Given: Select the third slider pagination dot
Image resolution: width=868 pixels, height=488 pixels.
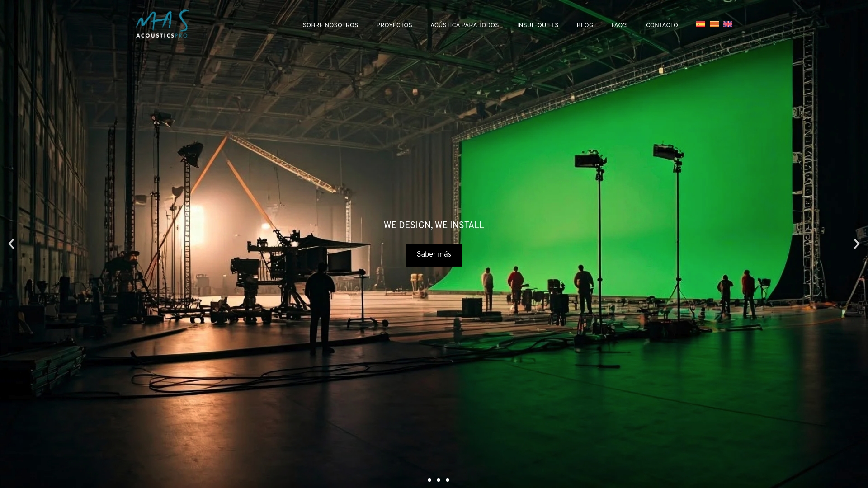Looking at the screenshot, I should [448, 480].
